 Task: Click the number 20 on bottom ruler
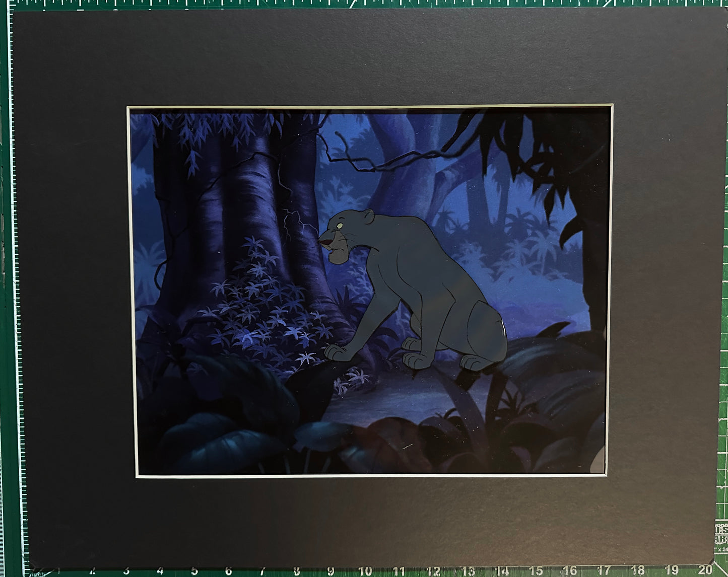[704, 569]
